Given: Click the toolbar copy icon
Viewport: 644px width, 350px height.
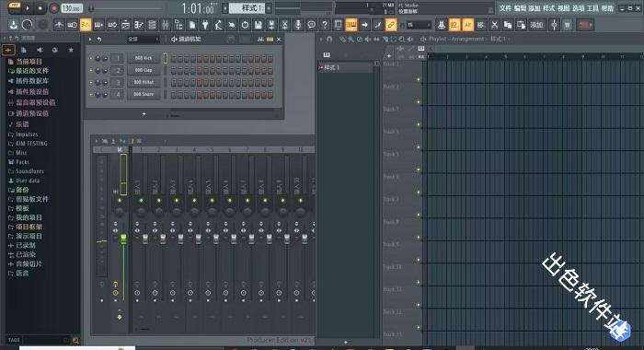Looking at the screenshot, I should (x=508, y=25).
